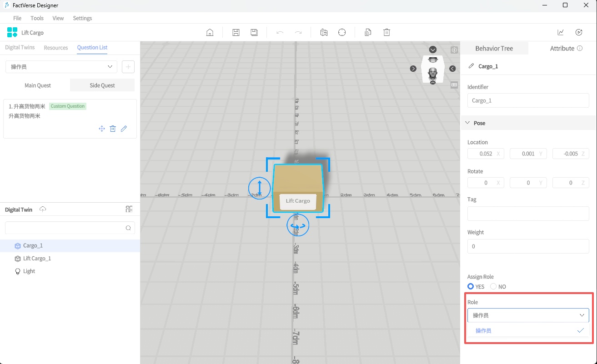This screenshot has height=364, width=597.
Task: Click the Undo icon
Action: click(x=280, y=32)
